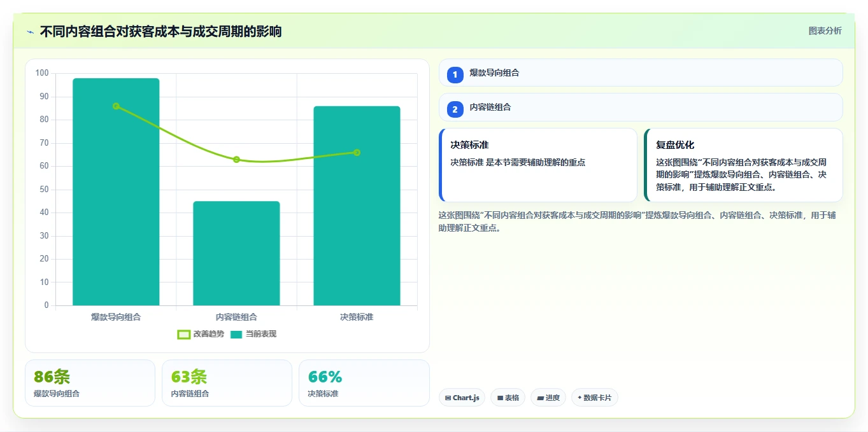
Task: Click the x-axis label 爆款导向组合
Action: point(116,317)
